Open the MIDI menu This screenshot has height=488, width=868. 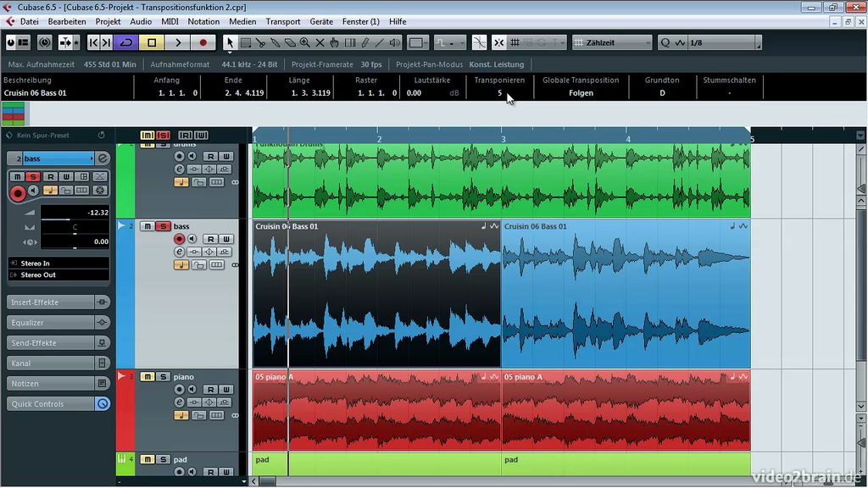click(170, 21)
